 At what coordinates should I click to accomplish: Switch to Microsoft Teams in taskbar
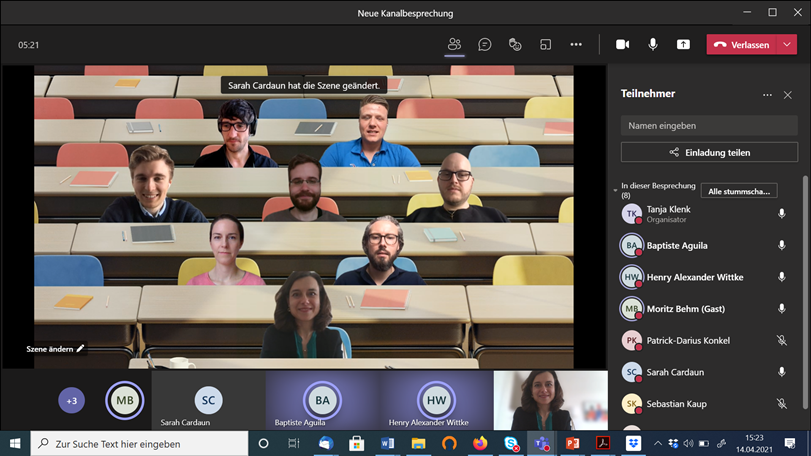click(x=542, y=444)
